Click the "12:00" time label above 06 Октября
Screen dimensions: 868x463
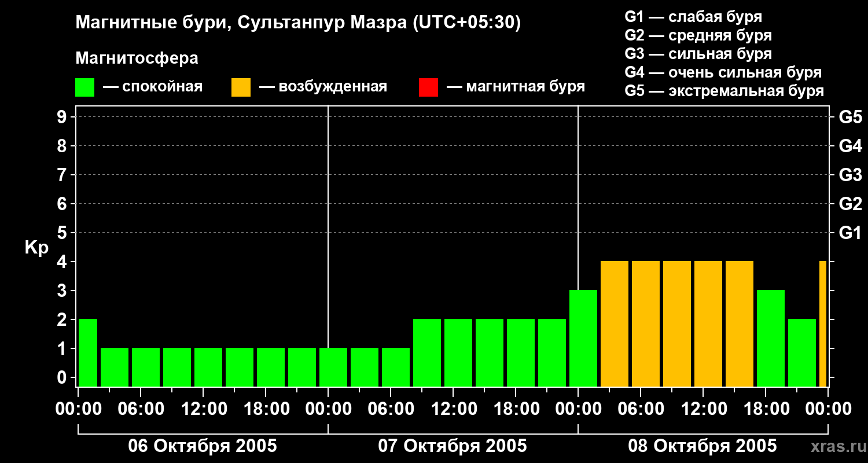203,409
